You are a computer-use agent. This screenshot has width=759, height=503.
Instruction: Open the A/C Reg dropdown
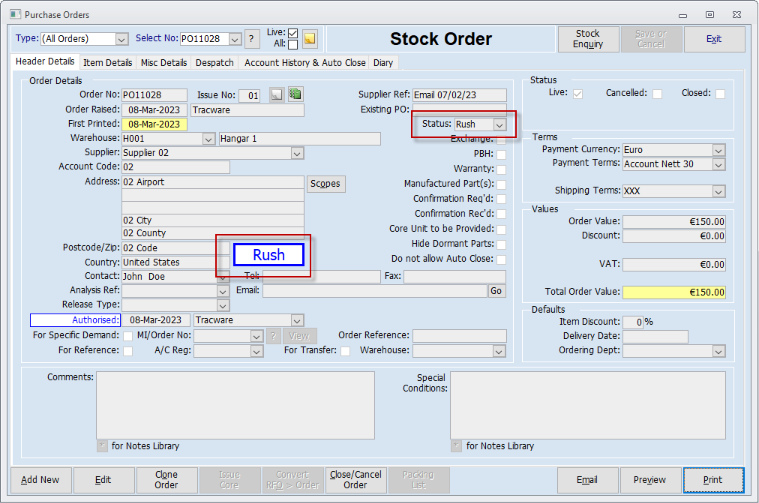257,351
